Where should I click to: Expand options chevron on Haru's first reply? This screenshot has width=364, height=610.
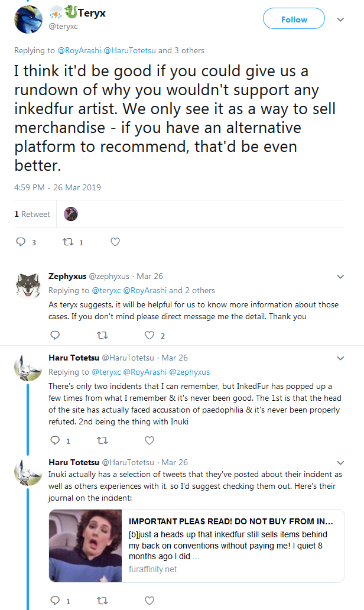coord(340,358)
